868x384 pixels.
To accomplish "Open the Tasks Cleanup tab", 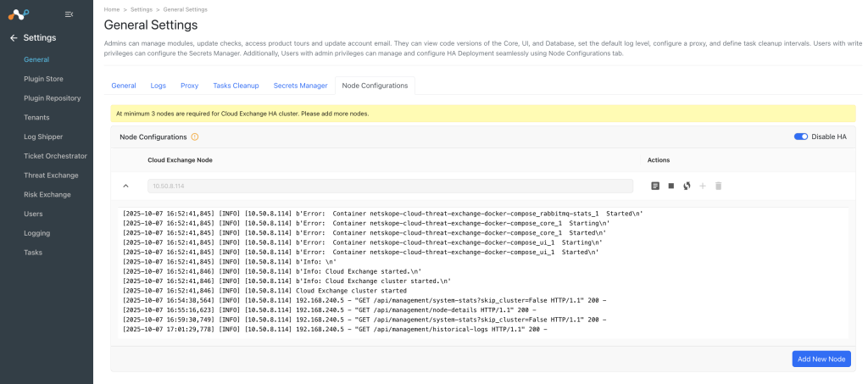I will click(236, 86).
